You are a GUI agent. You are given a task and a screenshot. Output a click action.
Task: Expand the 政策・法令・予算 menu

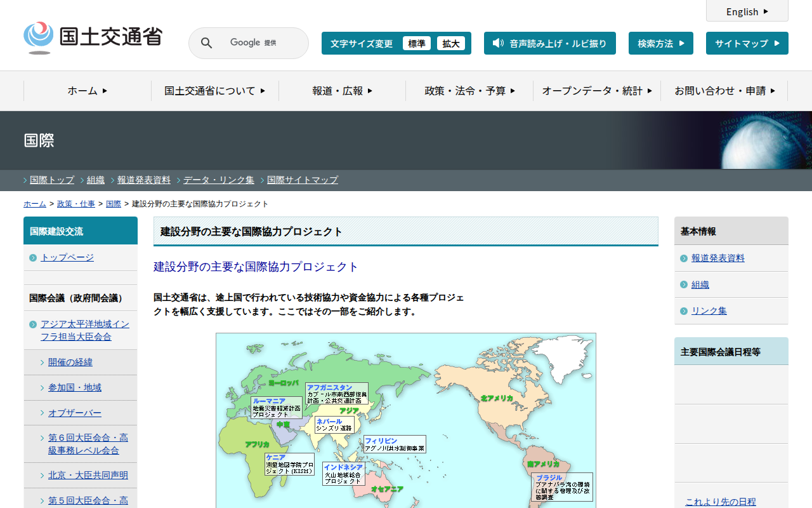(469, 91)
